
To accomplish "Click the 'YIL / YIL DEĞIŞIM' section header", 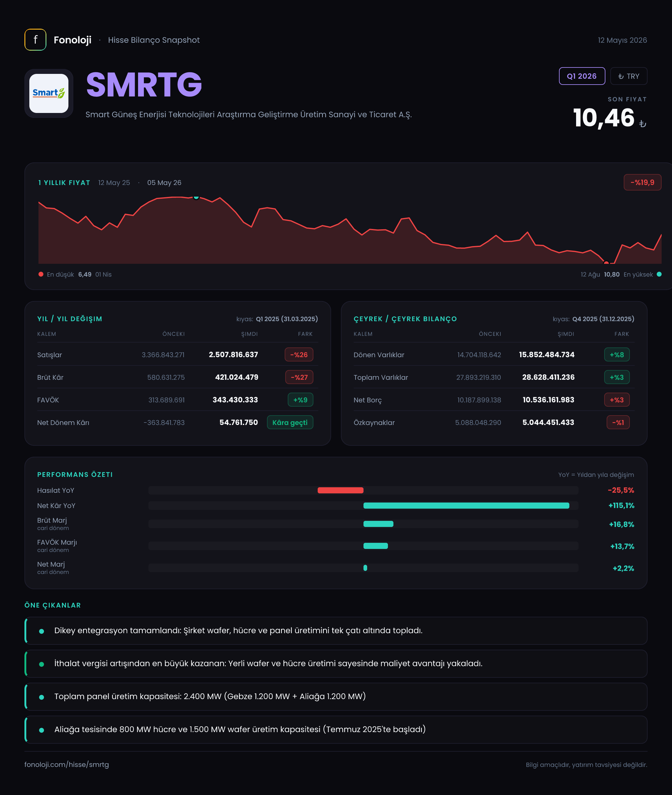I will coord(70,319).
